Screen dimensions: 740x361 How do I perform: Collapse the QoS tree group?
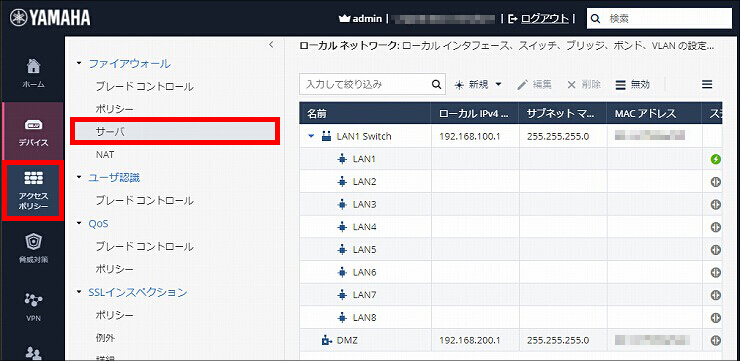pos(79,223)
